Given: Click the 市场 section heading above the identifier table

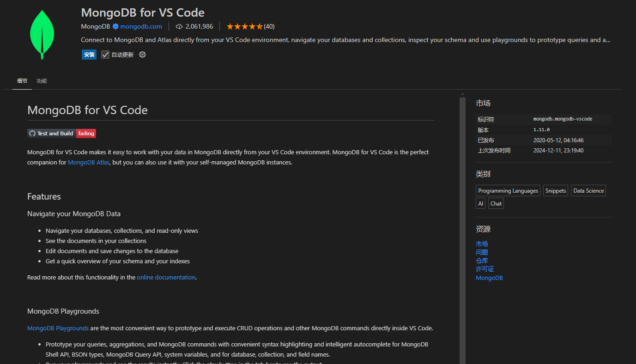Looking at the screenshot, I should click(483, 103).
